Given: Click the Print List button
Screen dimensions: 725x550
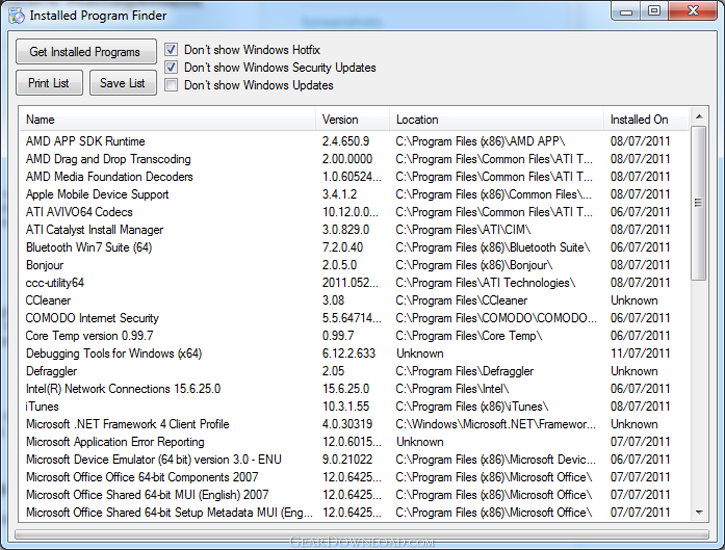Looking at the screenshot, I should point(49,83).
